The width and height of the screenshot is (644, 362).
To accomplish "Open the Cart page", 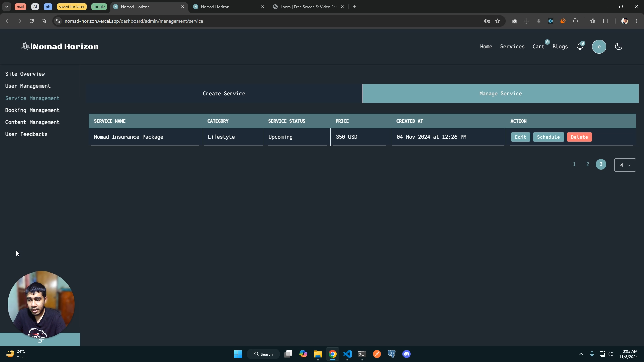I will [x=538, y=47].
